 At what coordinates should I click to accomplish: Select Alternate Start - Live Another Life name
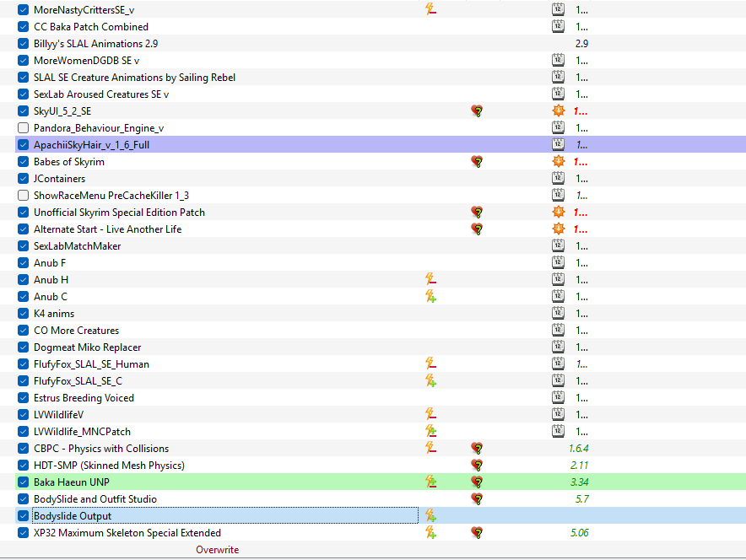pos(107,229)
